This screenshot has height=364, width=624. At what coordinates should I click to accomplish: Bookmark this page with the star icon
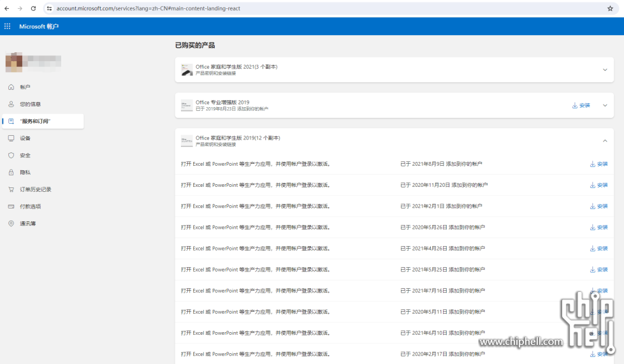coord(610,8)
